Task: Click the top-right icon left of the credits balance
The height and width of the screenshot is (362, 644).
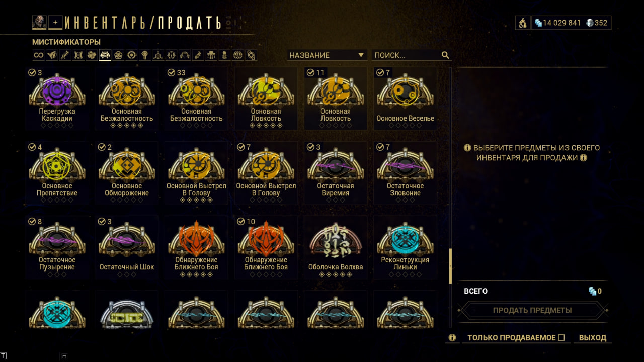Action: click(523, 23)
